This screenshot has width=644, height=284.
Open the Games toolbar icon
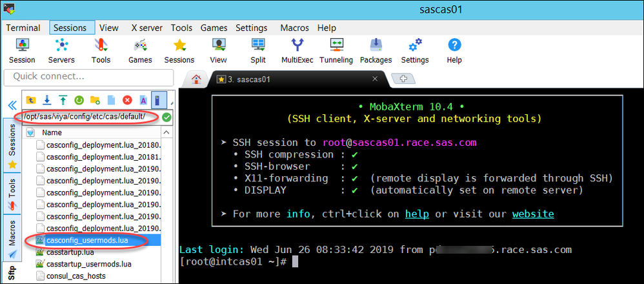[x=140, y=50]
